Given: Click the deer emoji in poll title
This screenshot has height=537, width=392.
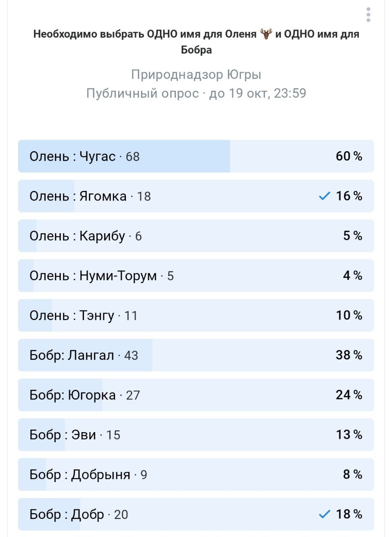Looking at the screenshot, I should [x=266, y=34].
